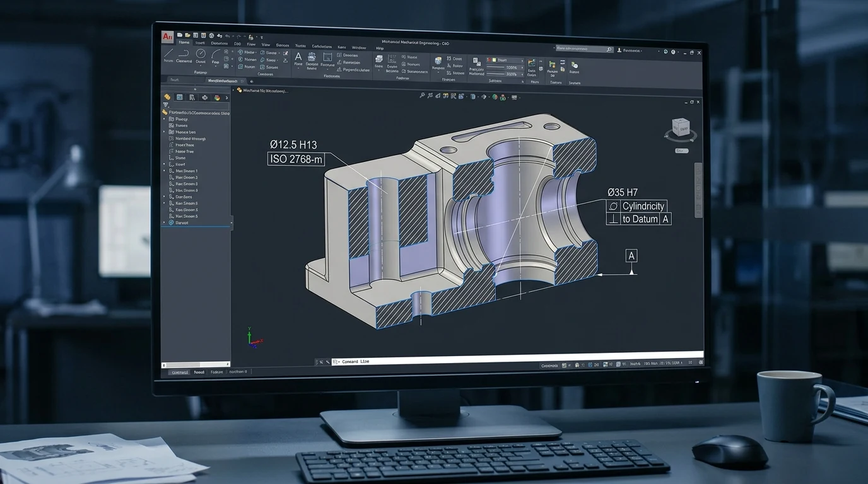Screen dimensions: 868x484
Task: Select the ISO 2768-m annotation box
Action: (296, 159)
